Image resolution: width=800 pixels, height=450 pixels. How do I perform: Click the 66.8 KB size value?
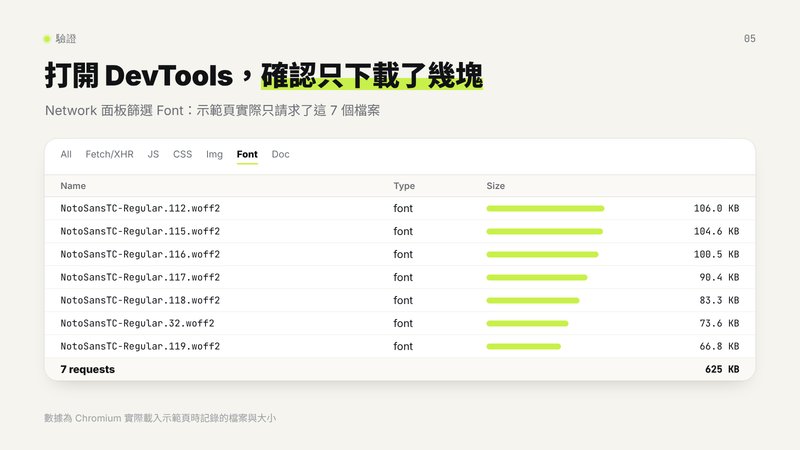click(x=719, y=346)
